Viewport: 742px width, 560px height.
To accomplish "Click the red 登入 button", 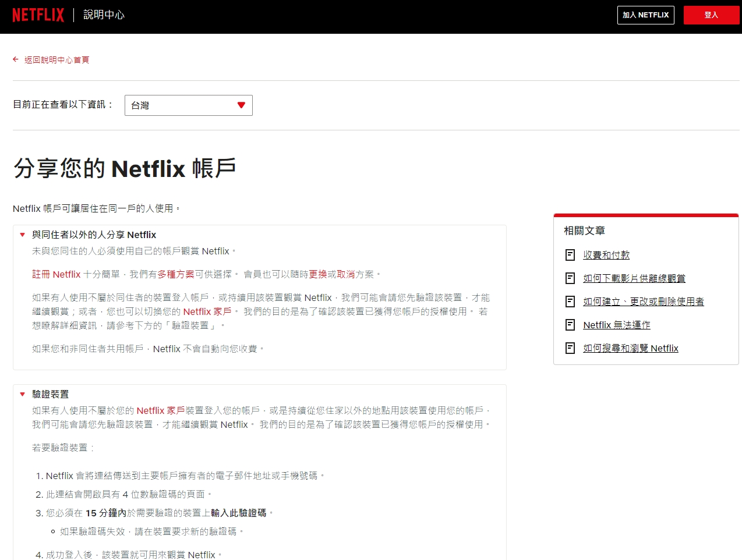I will click(711, 15).
